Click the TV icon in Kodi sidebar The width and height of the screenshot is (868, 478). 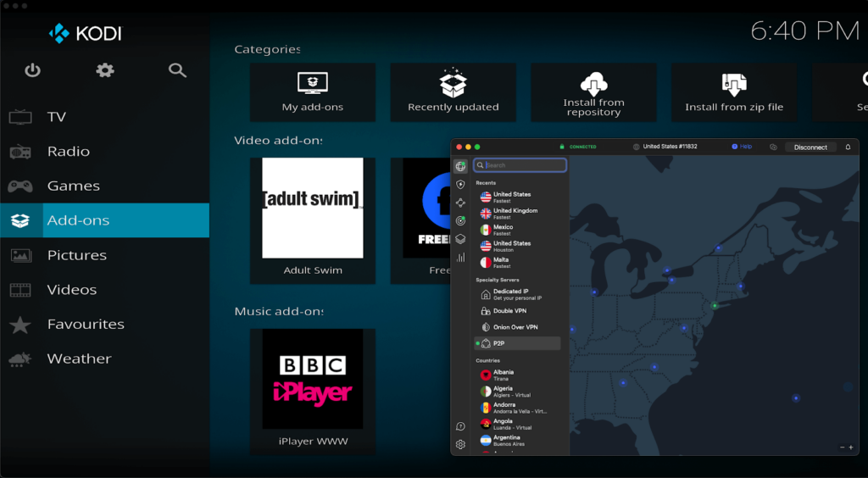20,117
